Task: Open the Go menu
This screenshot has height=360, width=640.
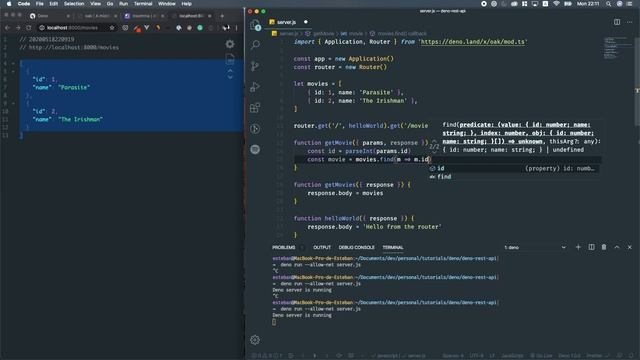Action: [110, 4]
